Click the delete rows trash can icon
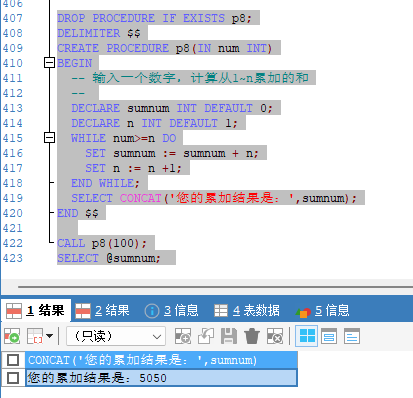The image size is (413, 398). click(x=252, y=336)
